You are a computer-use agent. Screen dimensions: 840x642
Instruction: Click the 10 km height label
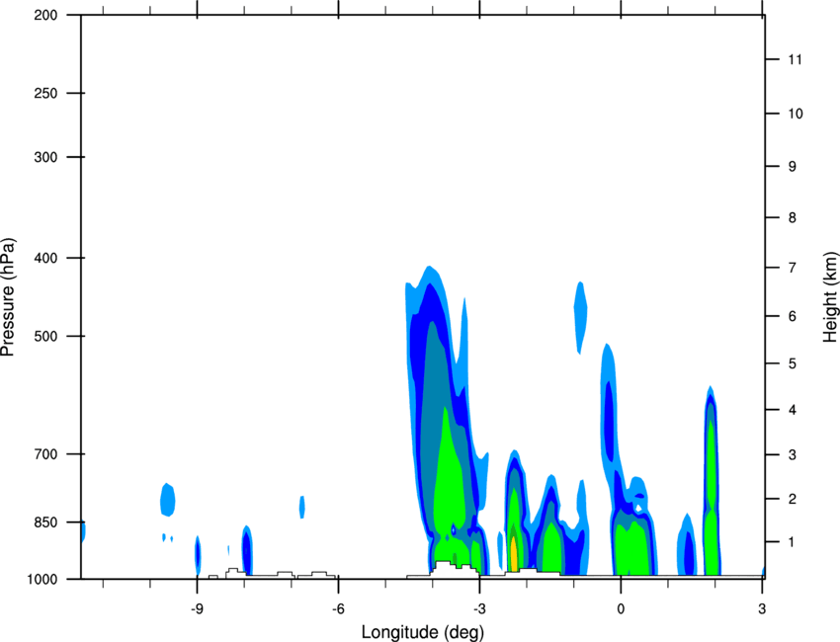(796, 114)
